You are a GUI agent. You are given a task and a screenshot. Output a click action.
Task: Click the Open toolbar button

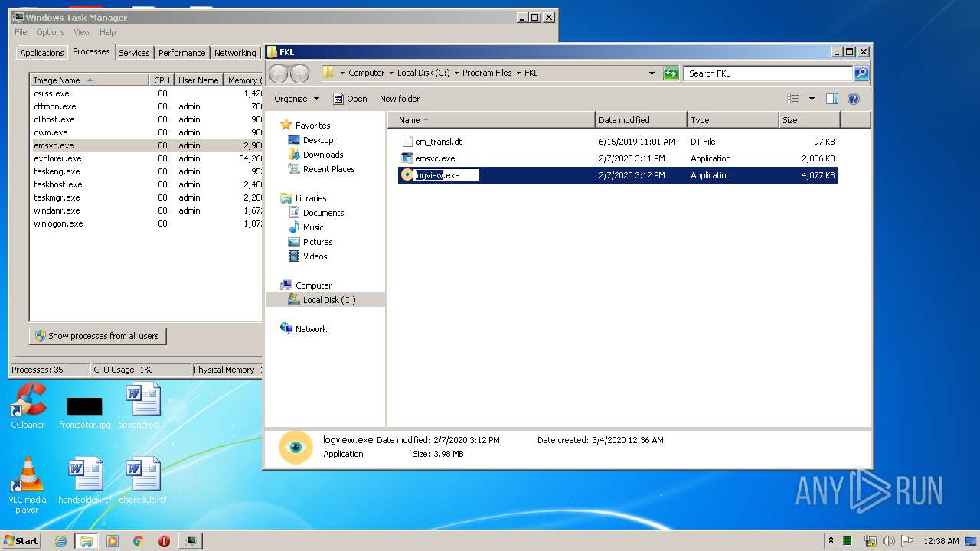point(350,99)
